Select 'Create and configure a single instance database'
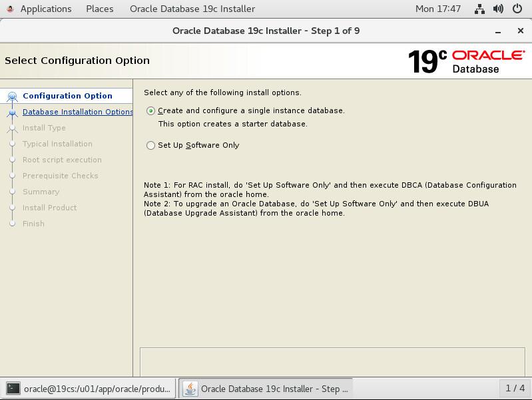Screen dimensions: 532x400 pos(151,111)
